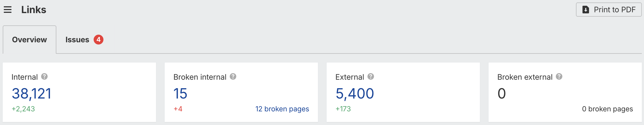Click the 15 broken internal links number

click(180, 94)
